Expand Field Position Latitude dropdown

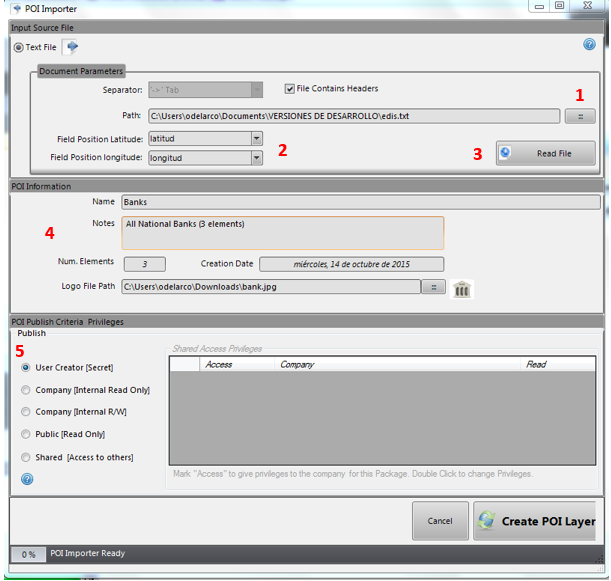256,139
